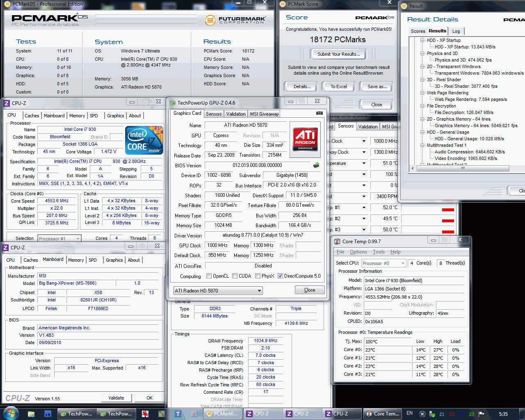
Task: Open the ATI Radeon HD 5870 card dropdown
Action: pos(218,291)
